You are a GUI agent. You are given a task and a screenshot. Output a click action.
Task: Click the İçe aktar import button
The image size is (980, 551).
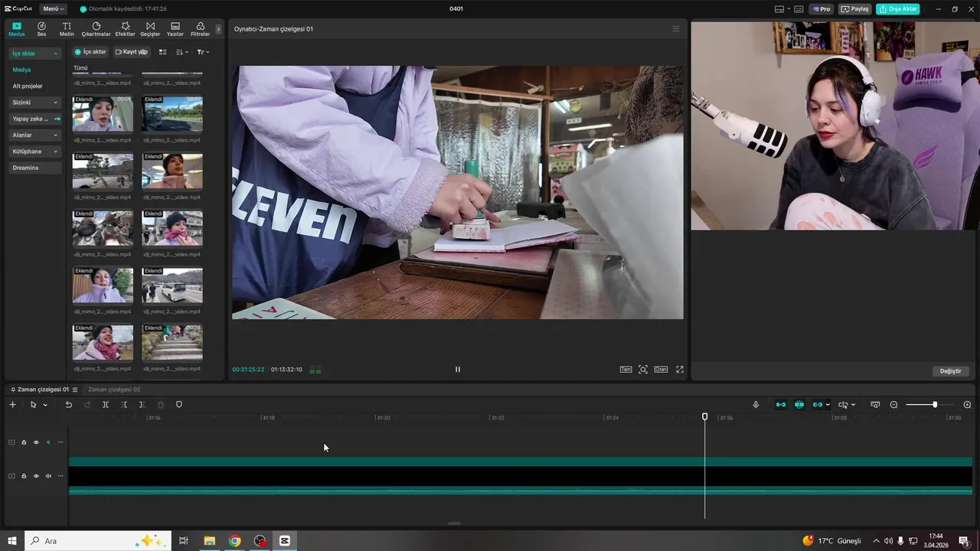(90, 52)
